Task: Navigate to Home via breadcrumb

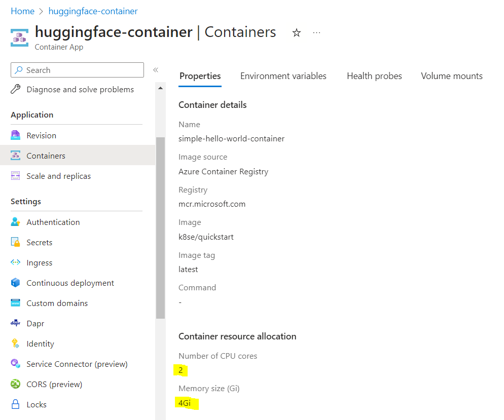Action: click(22, 11)
